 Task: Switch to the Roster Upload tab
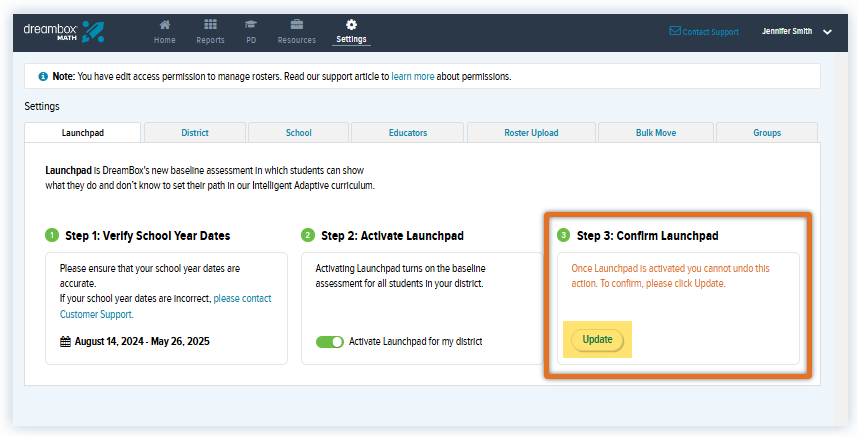point(531,133)
